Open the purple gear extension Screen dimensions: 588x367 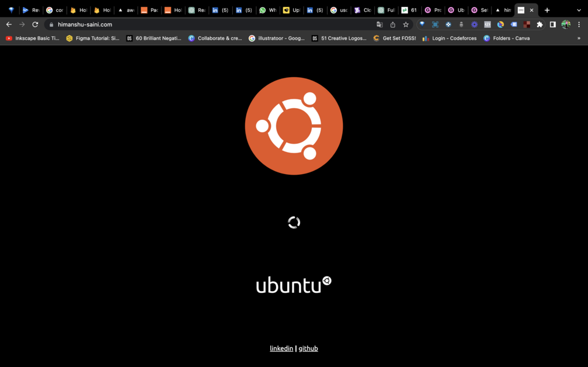coord(474,25)
